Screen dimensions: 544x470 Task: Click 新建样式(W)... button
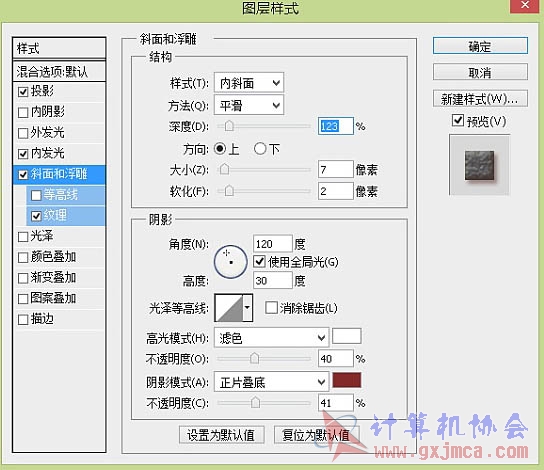tap(480, 99)
